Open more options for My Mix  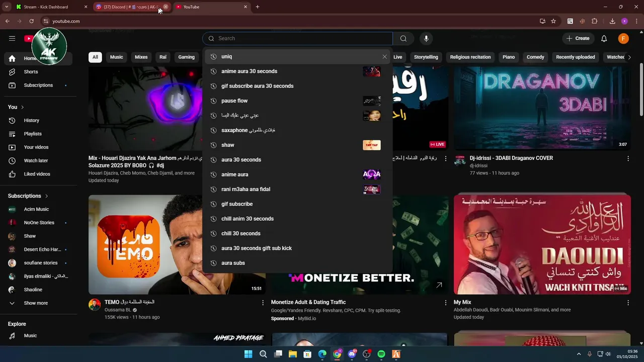628,303
